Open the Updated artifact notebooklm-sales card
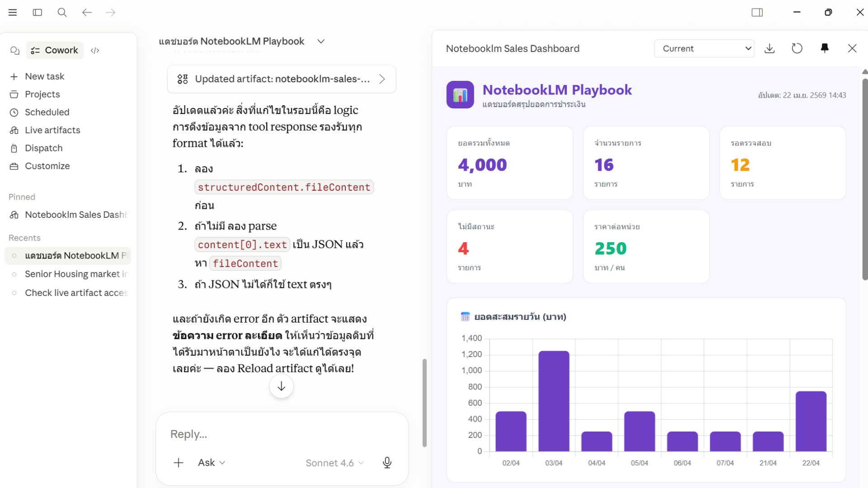The height and width of the screenshot is (488, 868). [282, 79]
